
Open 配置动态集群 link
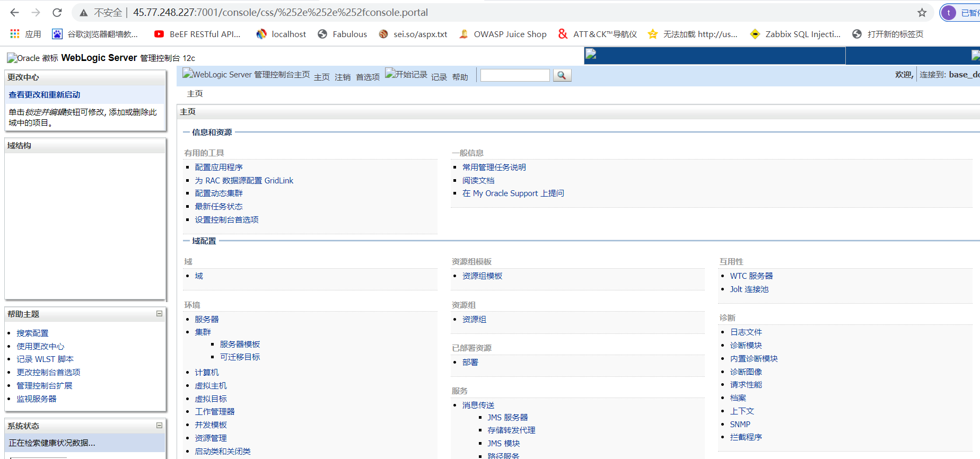[218, 193]
